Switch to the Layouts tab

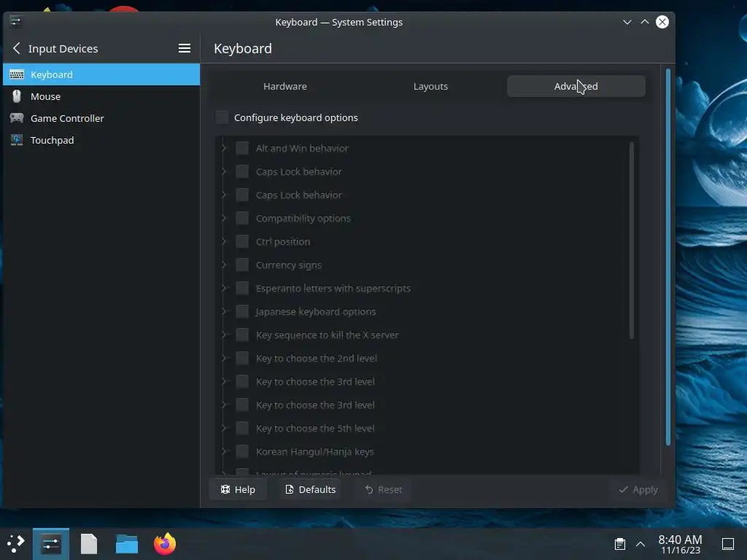pos(430,86)
